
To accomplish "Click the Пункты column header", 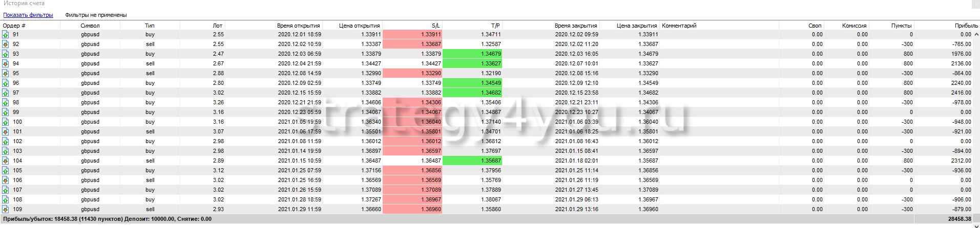I will tap(901, 26).
